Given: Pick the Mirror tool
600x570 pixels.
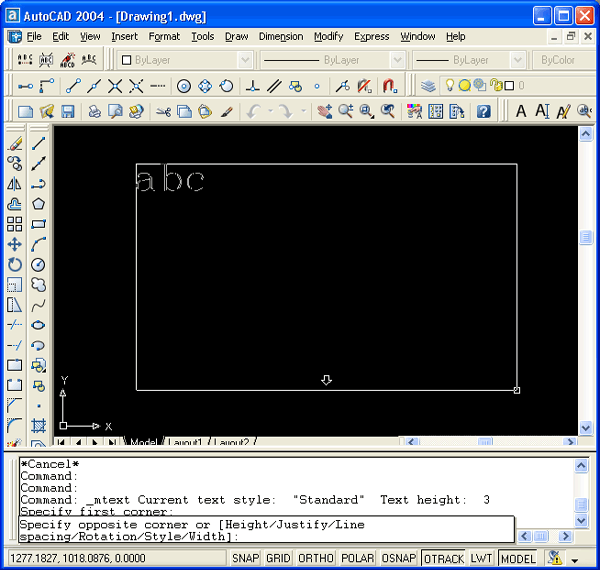Looking at the screenshot, I should click(15, 184).
